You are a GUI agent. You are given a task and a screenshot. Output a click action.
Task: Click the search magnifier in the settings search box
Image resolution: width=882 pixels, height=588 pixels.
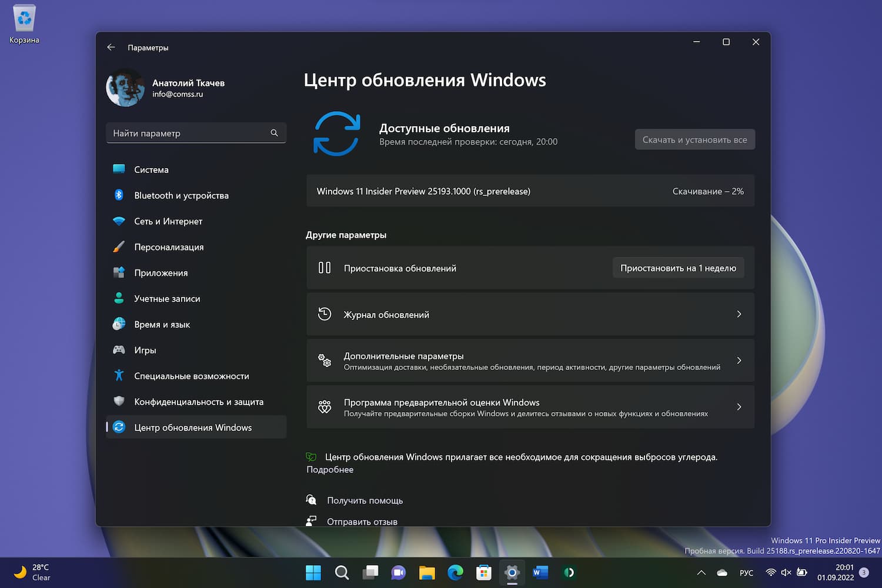coord(274,133)
